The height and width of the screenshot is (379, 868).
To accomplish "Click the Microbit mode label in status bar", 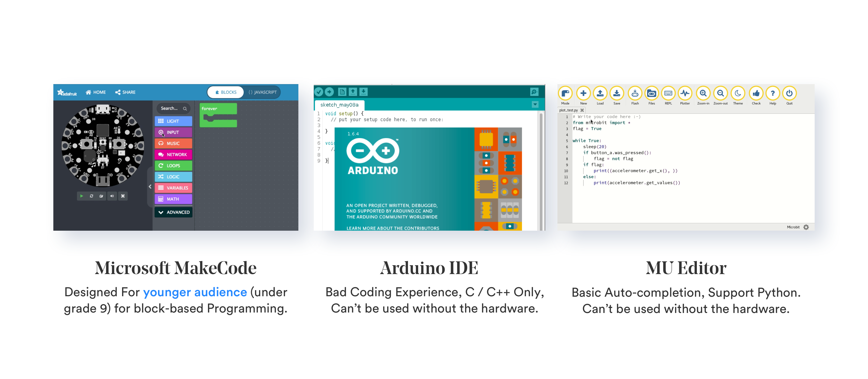I will 793,227.
